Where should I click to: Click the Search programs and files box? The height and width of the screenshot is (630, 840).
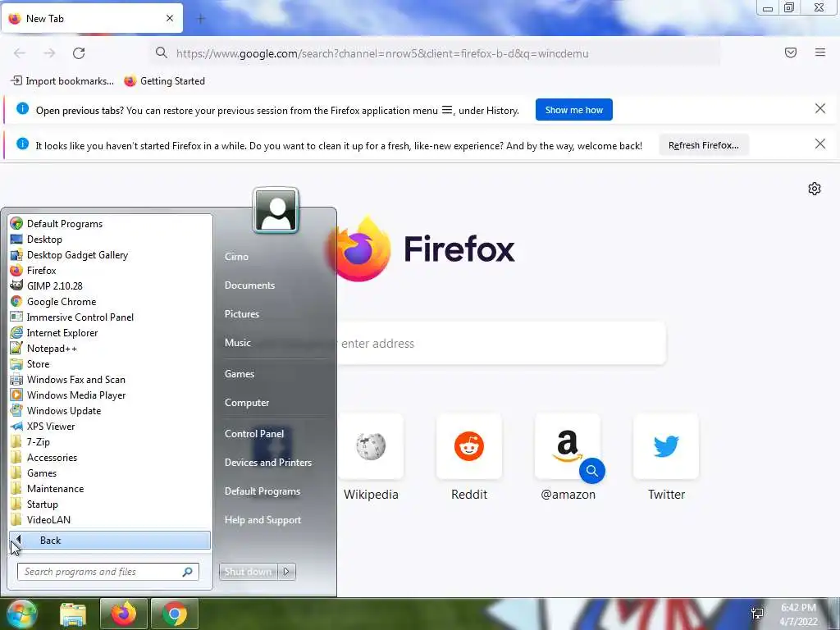(x=107, y=571)
